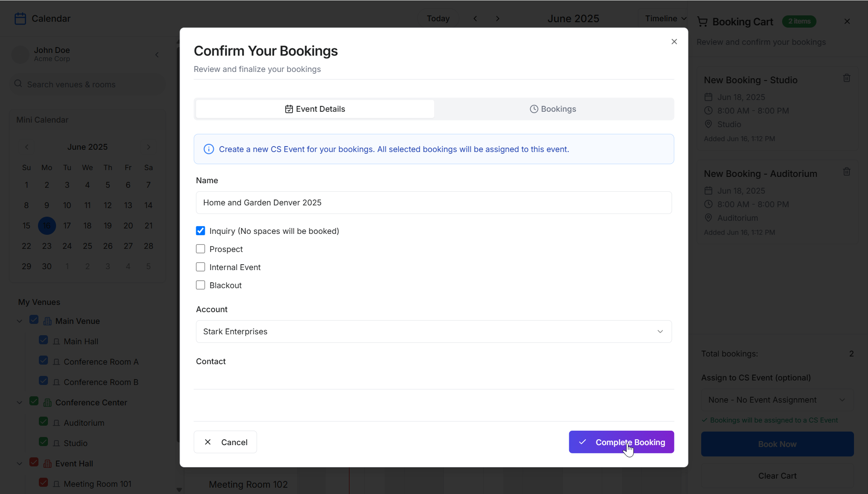
Task: Collapse the Main Venue tree node
Action: tap(19, 321)
